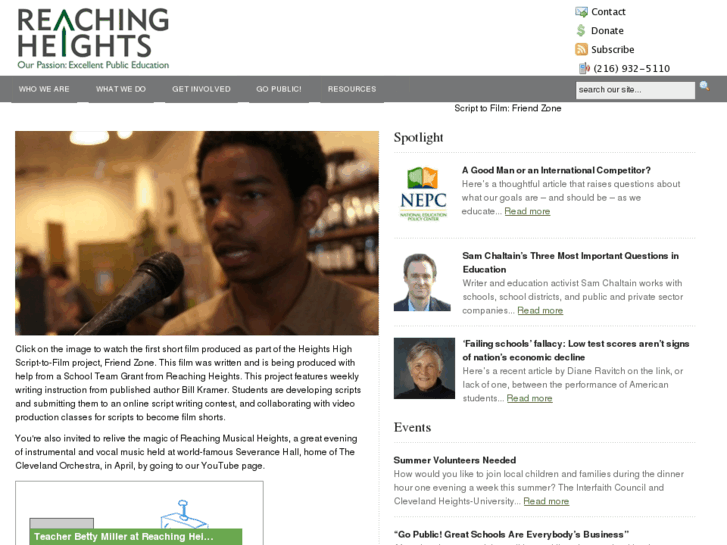Follow Read more under Sam Chaltain article

(x=540, y=311)
